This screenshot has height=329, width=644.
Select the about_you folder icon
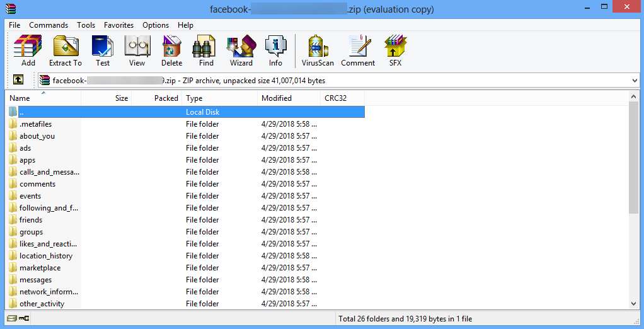(x=13, y=136)
